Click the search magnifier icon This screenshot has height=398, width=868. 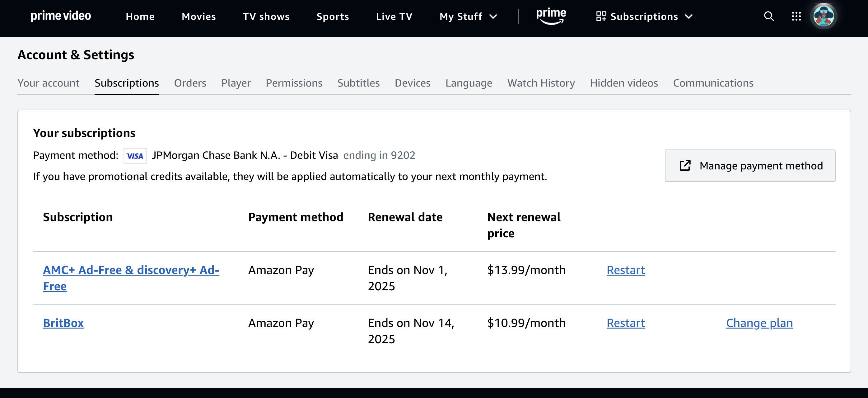pos(768,16)
